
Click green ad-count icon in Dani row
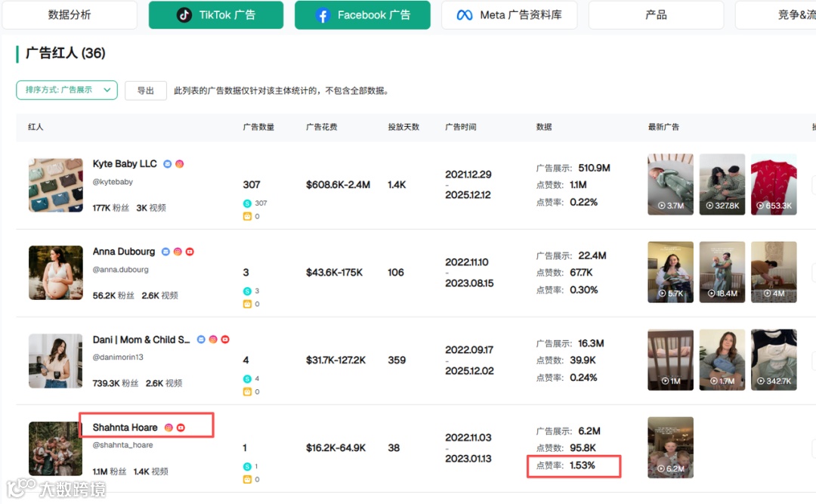pos(247,379)
